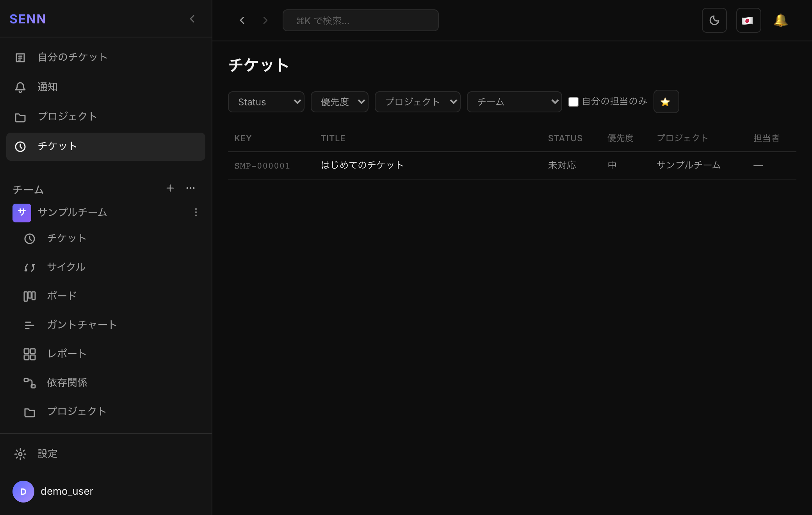Open 設定 in the sidebar

(x=106, y=454)
